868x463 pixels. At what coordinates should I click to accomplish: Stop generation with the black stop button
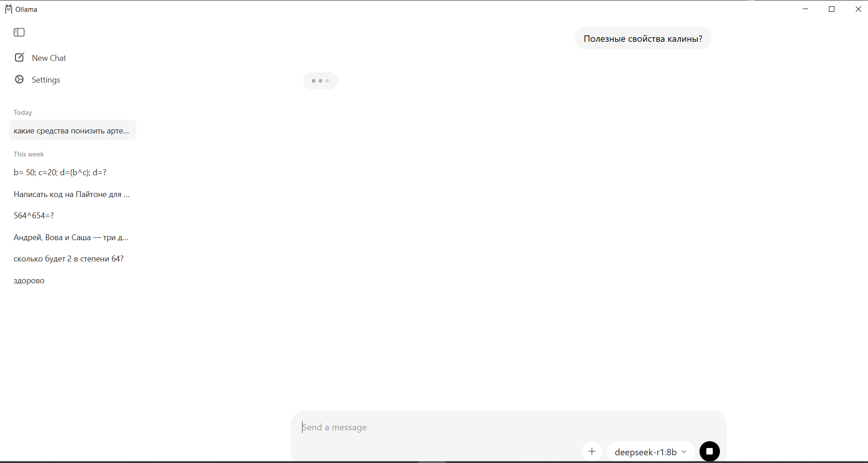709,451
